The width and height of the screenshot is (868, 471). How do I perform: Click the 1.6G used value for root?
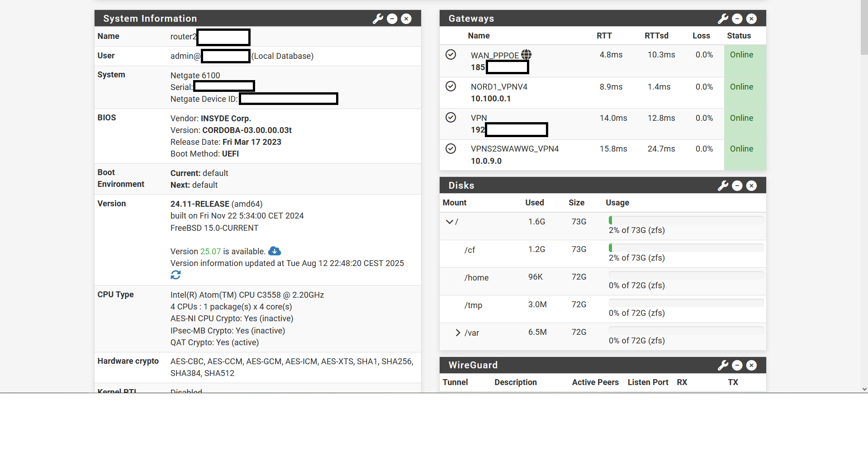tap(537, 222)
